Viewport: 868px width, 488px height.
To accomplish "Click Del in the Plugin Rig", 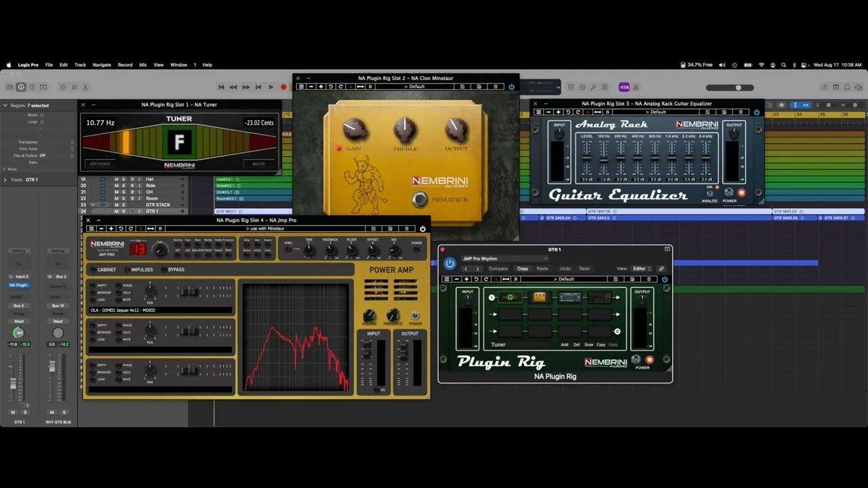I will click(576, 344).
